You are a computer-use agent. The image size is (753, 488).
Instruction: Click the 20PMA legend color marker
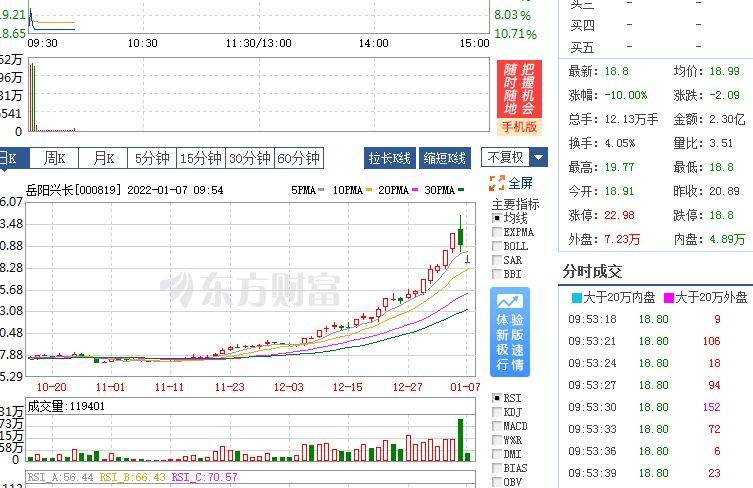(415, 190)
